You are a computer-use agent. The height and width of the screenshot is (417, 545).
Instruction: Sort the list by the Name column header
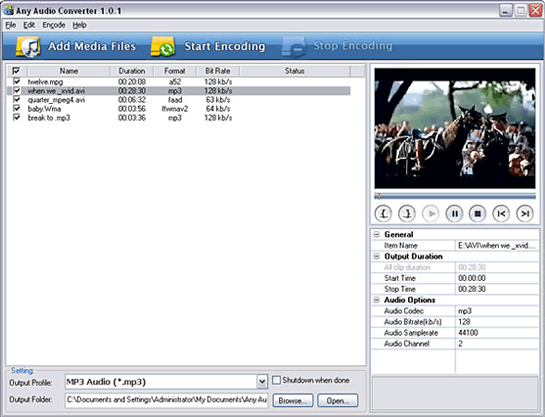pos(69,71)
